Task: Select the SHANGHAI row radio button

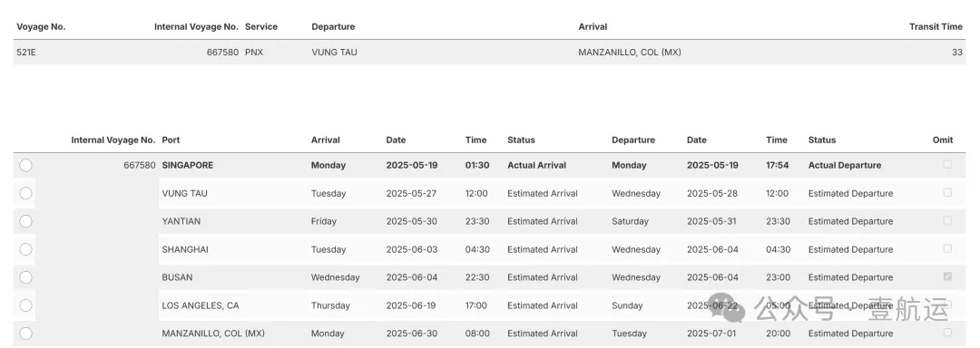Action: pyautogui.click(x=25, y=249)
